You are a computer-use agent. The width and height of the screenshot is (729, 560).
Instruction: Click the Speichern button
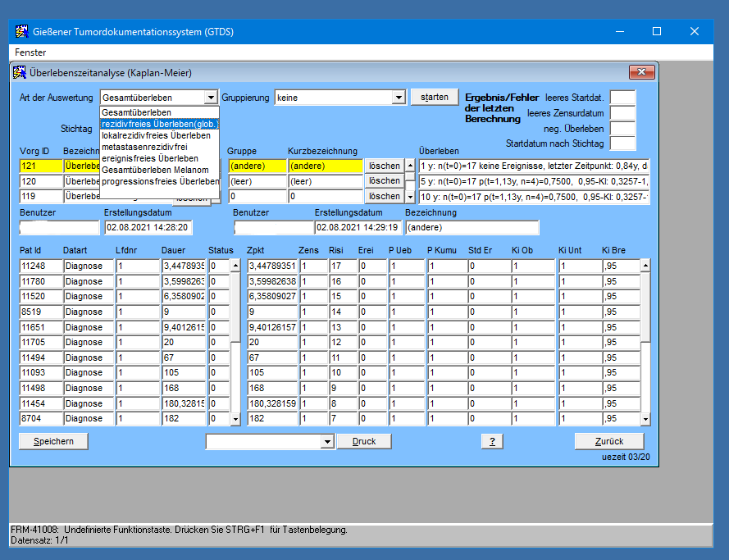53,441
